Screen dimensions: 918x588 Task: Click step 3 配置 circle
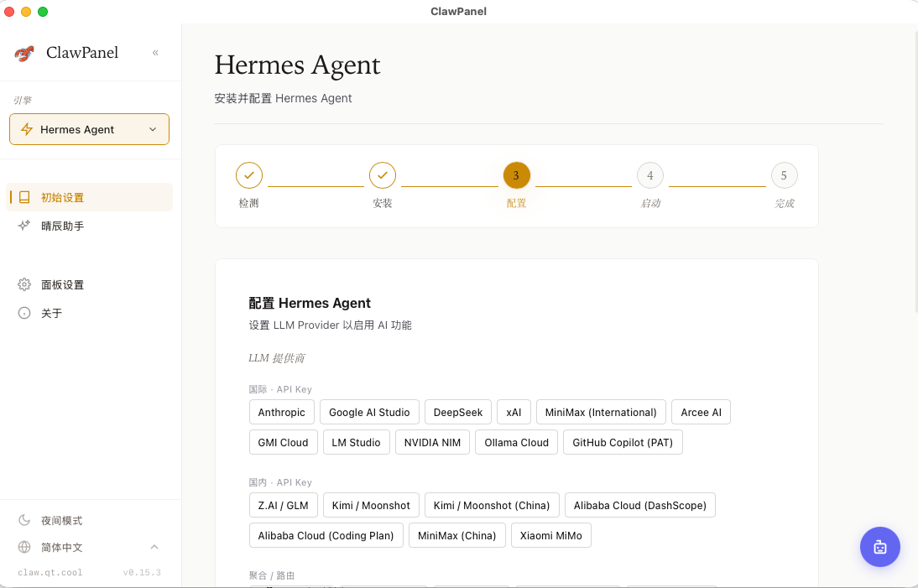[x=516, y=175]
